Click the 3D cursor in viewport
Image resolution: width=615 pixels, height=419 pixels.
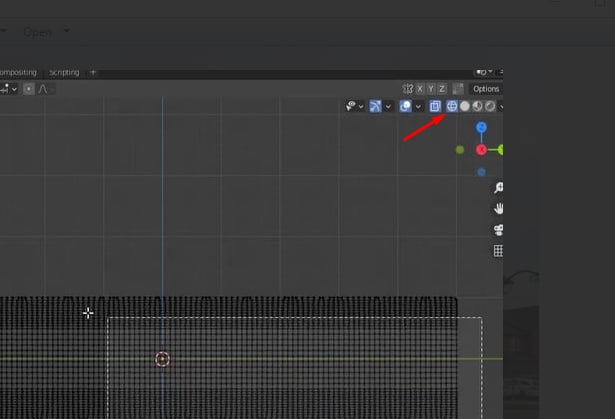[x=162, y=359]
